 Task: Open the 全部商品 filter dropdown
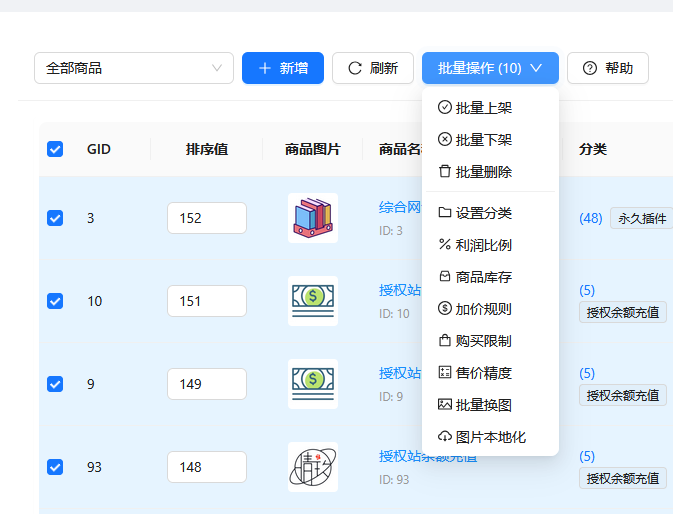(x=134, y=68)
